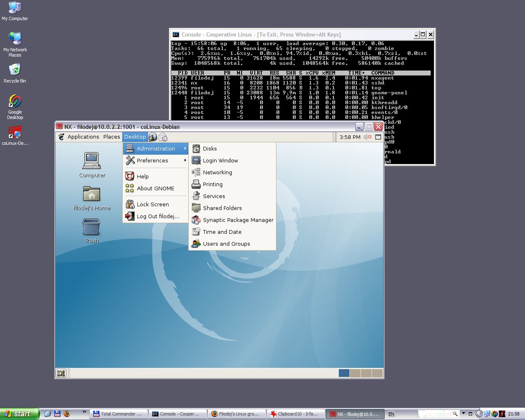
Task: Open GNOME Help from Desktop menu
Action: coord(156,176)
